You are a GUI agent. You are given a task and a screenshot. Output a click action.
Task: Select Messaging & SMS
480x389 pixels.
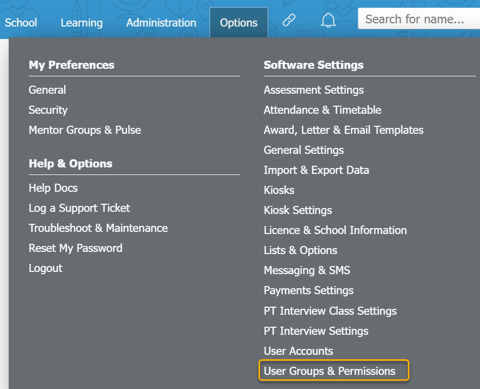307,270
